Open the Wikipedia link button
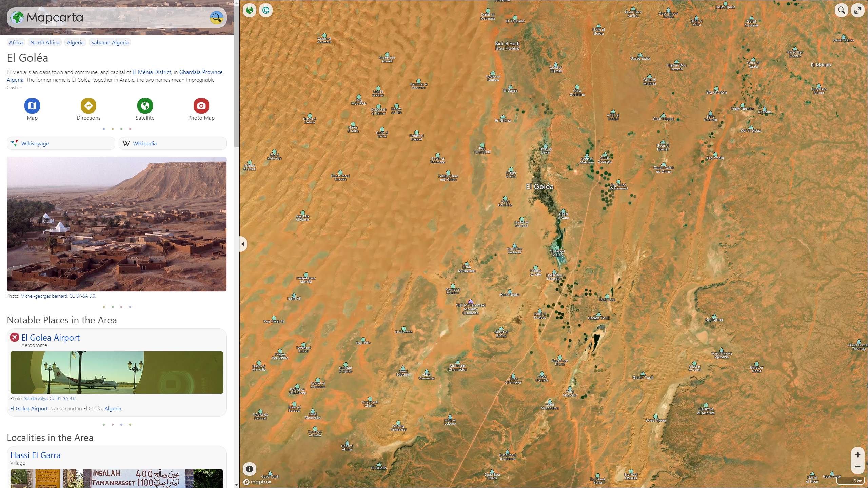The image size is (868, 488). 173,143
